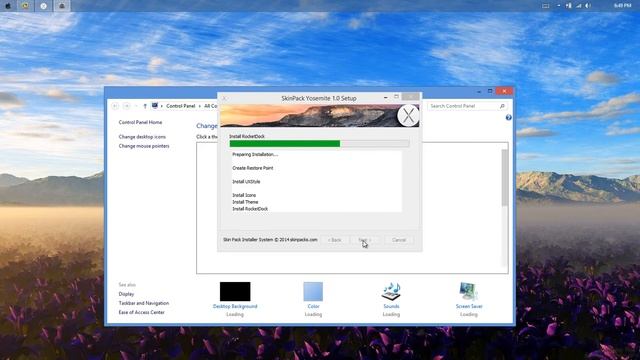Open the blue Help icon in Control Panel
The image size is (640, 360).
click(x=509, y=118)
